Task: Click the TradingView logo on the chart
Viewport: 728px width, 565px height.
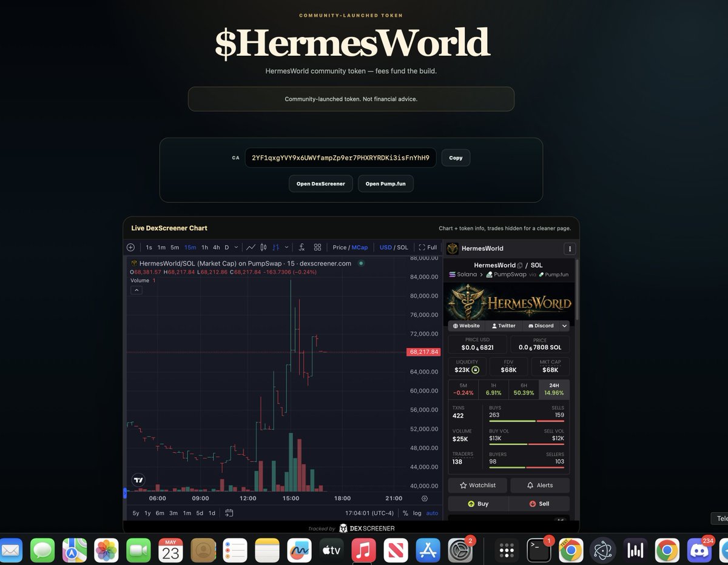Action: click(x=138, y=479)
